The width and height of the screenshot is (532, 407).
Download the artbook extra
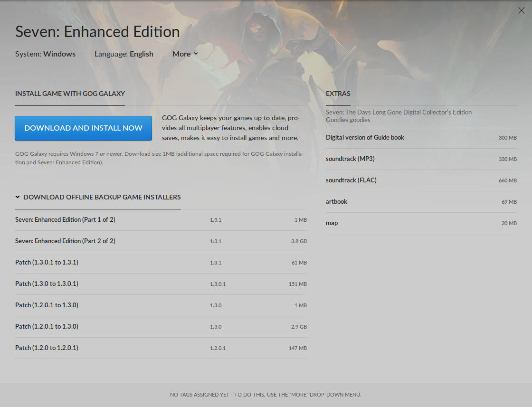click(421, 202)
